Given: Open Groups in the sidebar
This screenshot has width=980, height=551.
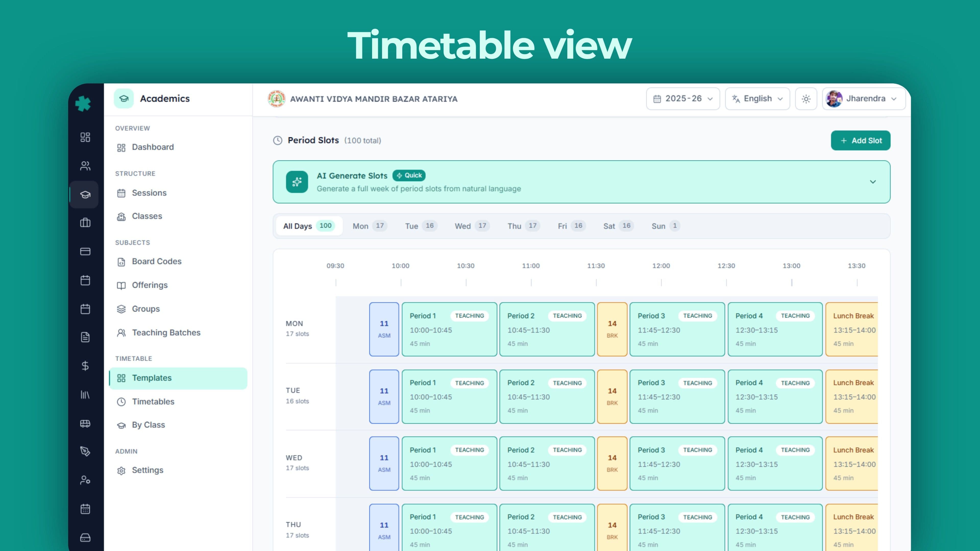Looking at the screenshot, I should tap(178, 309).
